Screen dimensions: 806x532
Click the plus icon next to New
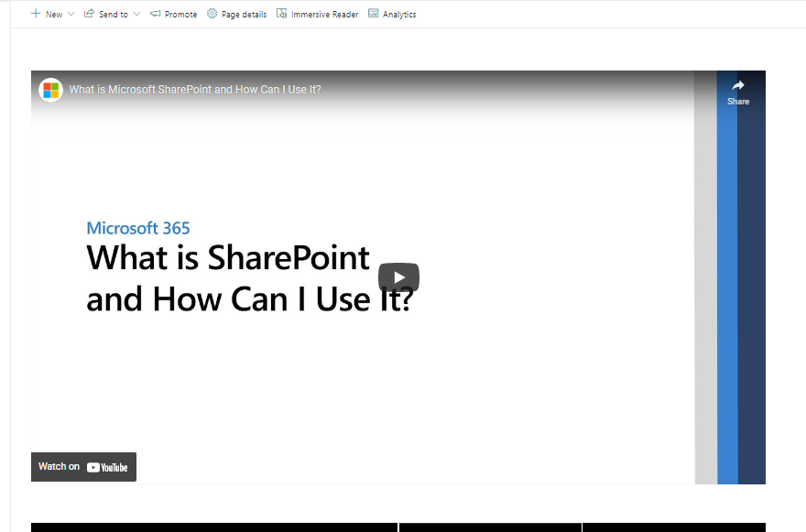34,14
